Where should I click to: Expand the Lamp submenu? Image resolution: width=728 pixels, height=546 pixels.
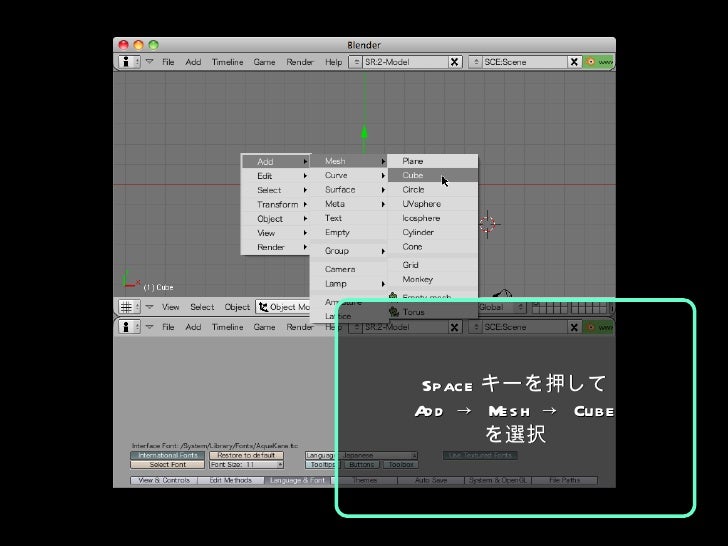pyautogui.click(x=349, y=284)
